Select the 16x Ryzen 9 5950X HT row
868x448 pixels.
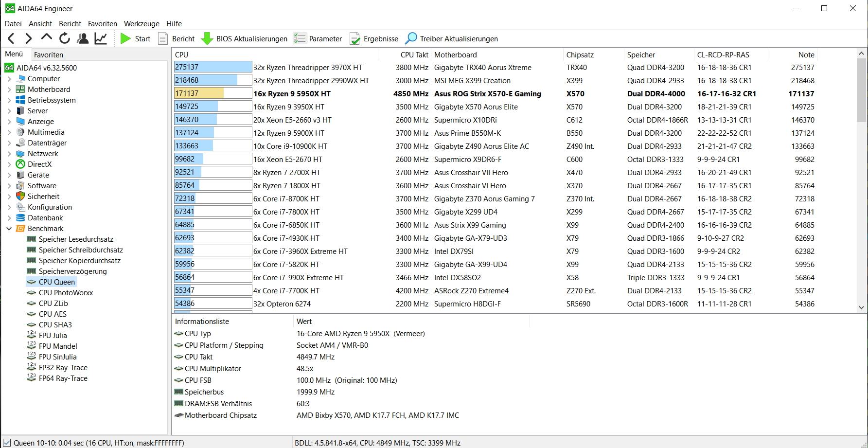pyautogui.click(x=495, y=93)
